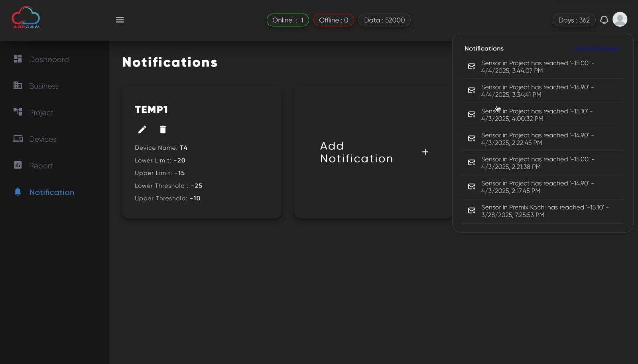Open the Premix Kochi '-15.10' notification
This screenshot has height=364, width=638.
[543, 211]
